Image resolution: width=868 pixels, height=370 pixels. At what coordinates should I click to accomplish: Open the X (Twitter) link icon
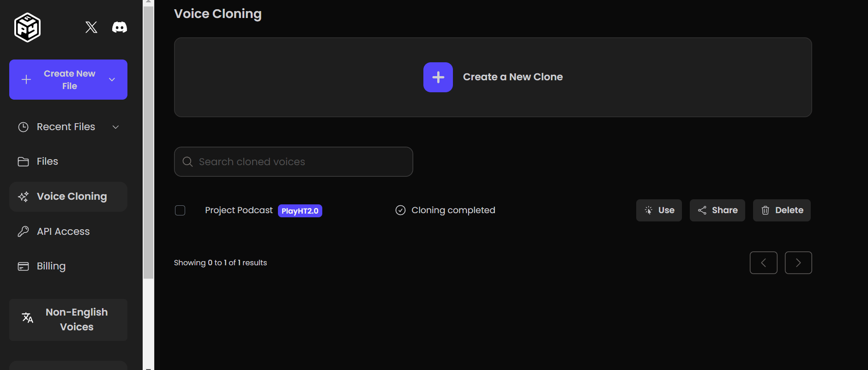[91, 27]
